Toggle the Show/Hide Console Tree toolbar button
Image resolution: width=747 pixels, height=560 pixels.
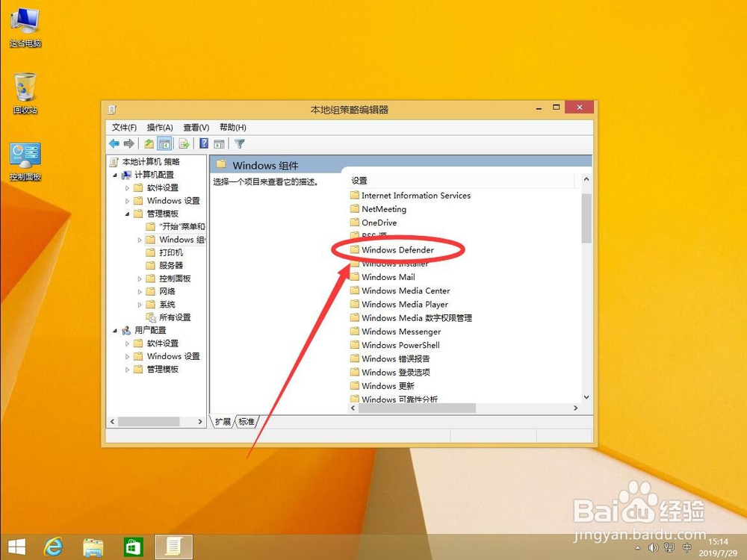[x=164, y=143]
